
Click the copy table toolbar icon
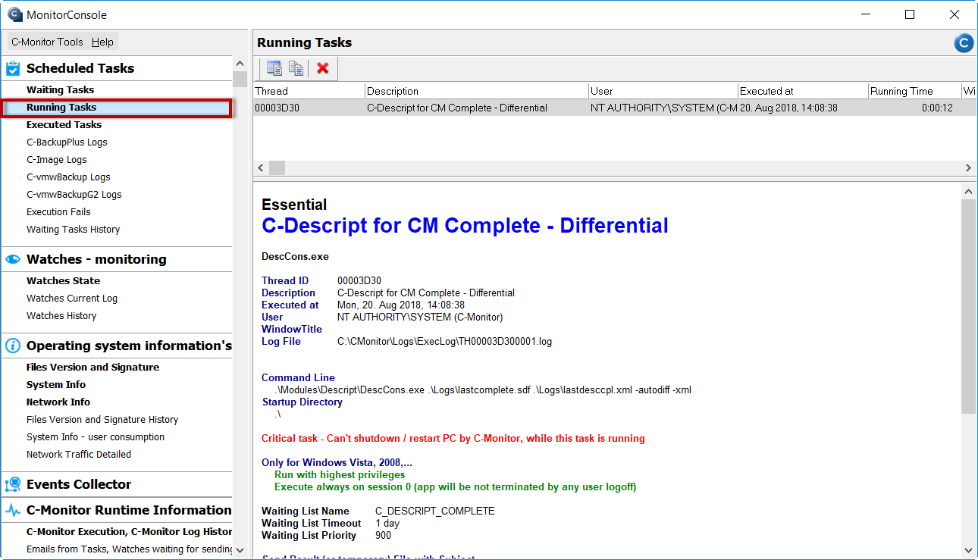(x=274, y=68)
